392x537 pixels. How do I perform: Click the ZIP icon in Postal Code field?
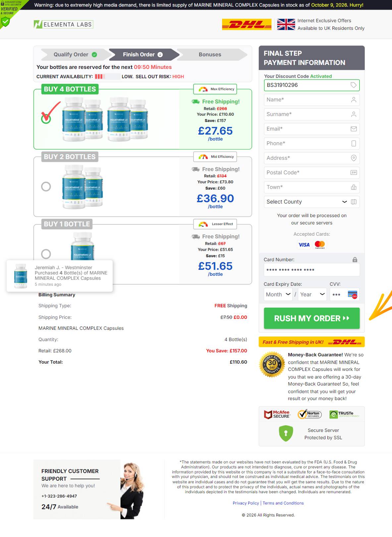pyautogui.click(x=354, y=173)
